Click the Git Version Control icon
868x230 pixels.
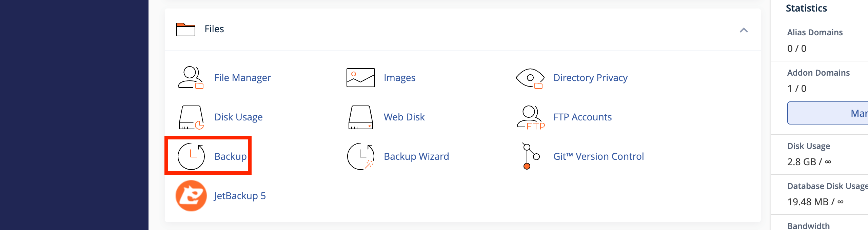(x=530, y=156)
